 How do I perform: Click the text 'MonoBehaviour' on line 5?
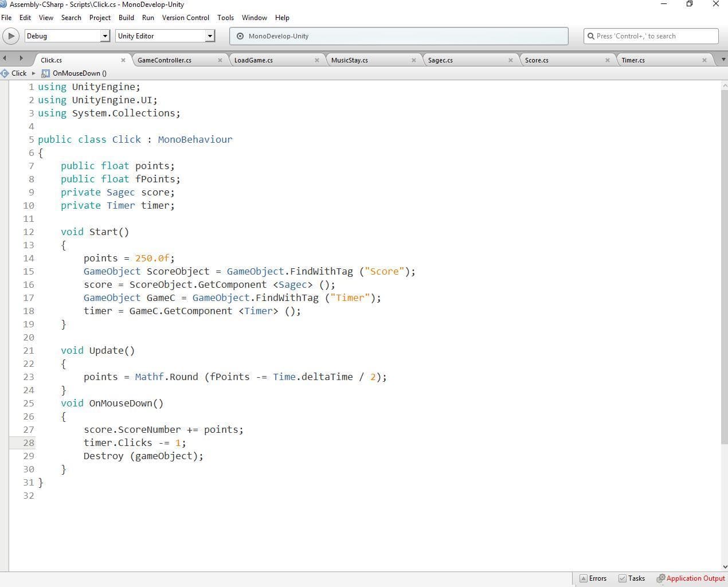195,140
